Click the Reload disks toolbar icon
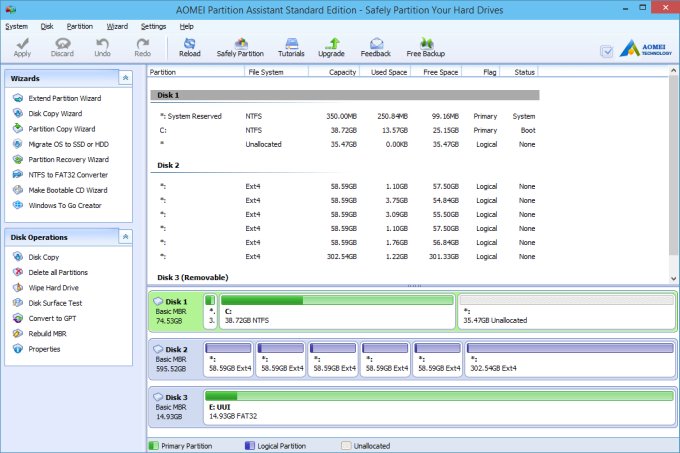680x453 pixels. coord(190,46)
